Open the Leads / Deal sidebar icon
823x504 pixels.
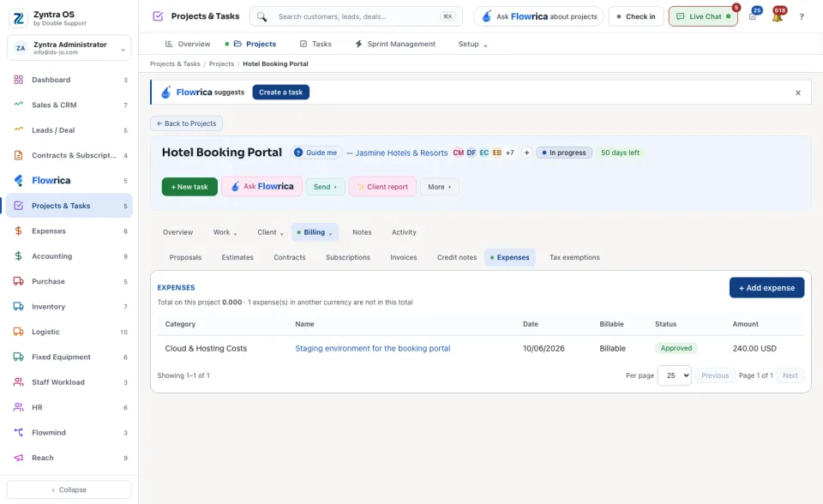point(18,129)
